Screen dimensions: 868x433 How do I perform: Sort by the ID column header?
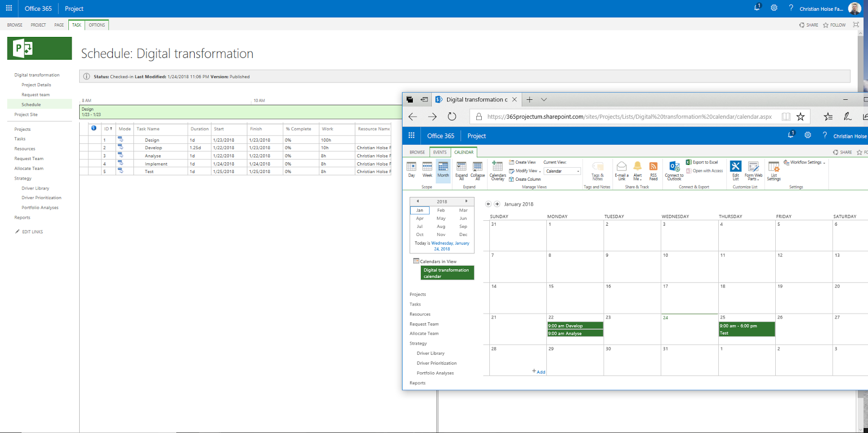click(108, 129)
